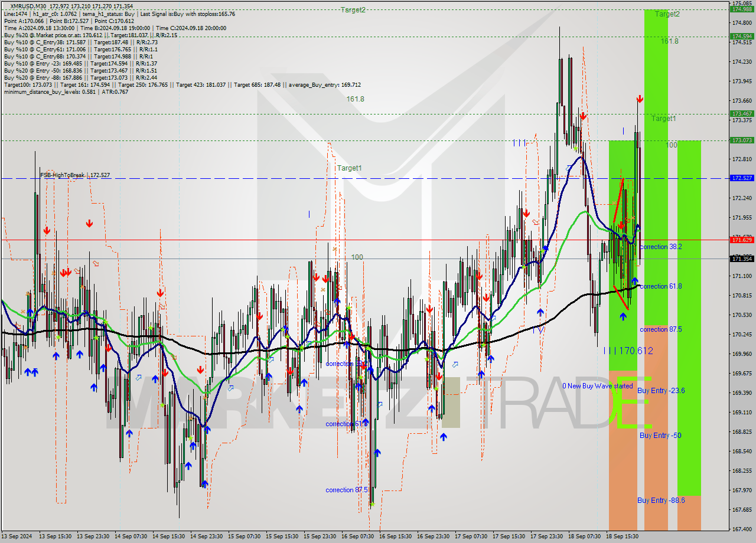
Task: Click the 172.240 value on price axis
Action: point(742,198)
